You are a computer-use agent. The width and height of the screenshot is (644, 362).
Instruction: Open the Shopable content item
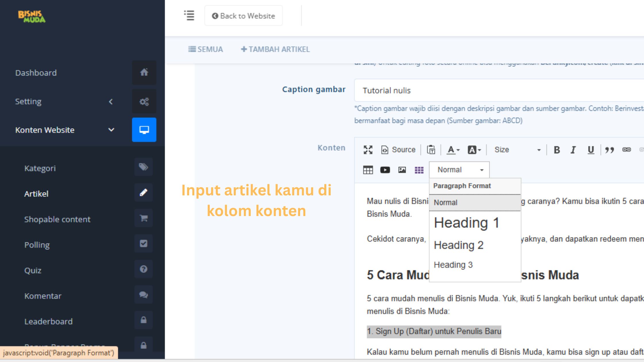tap(57, 219)
